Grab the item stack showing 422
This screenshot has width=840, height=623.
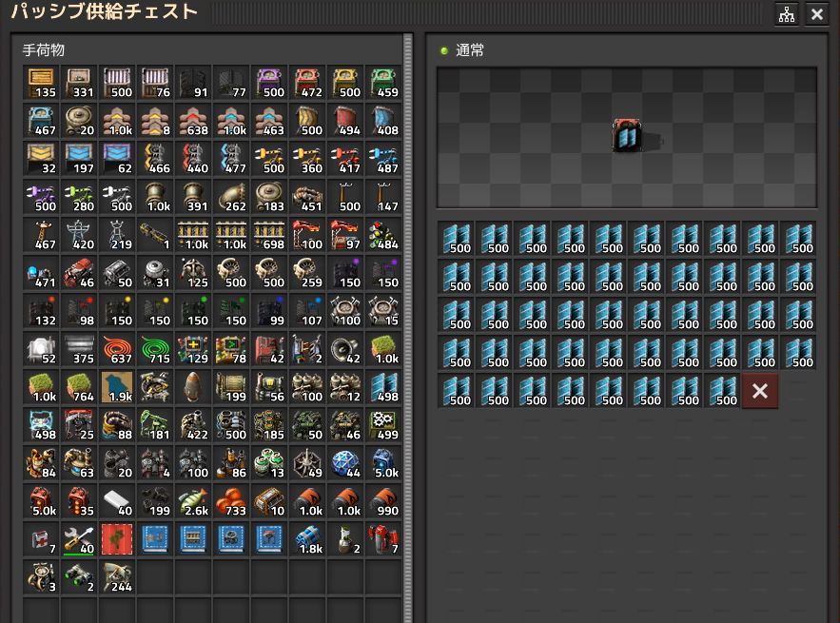click(193, 425)
